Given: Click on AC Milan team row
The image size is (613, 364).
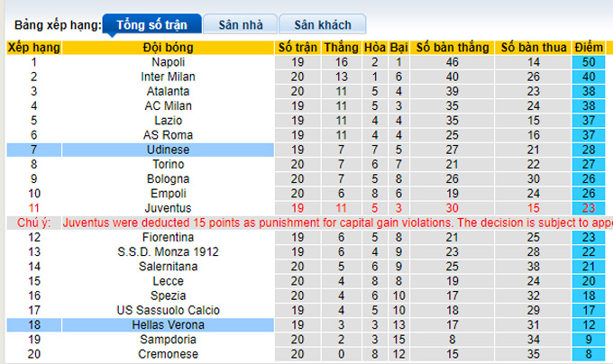Looking at the screenshot, I should (169, 105).
